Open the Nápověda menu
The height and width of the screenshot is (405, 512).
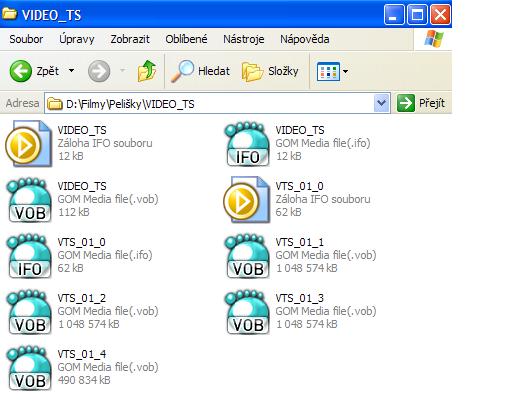click(x=305, y=39)
